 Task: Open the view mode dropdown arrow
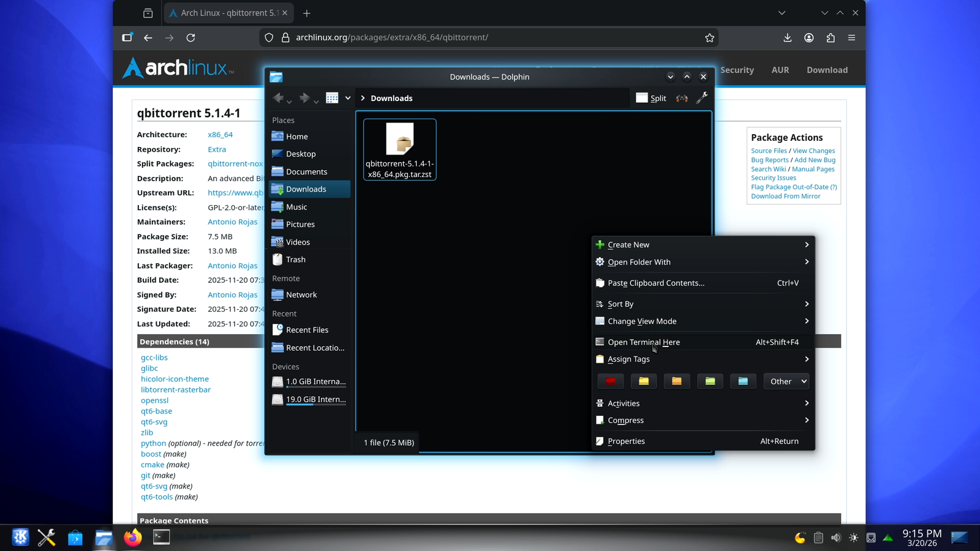tap(348, 98)
